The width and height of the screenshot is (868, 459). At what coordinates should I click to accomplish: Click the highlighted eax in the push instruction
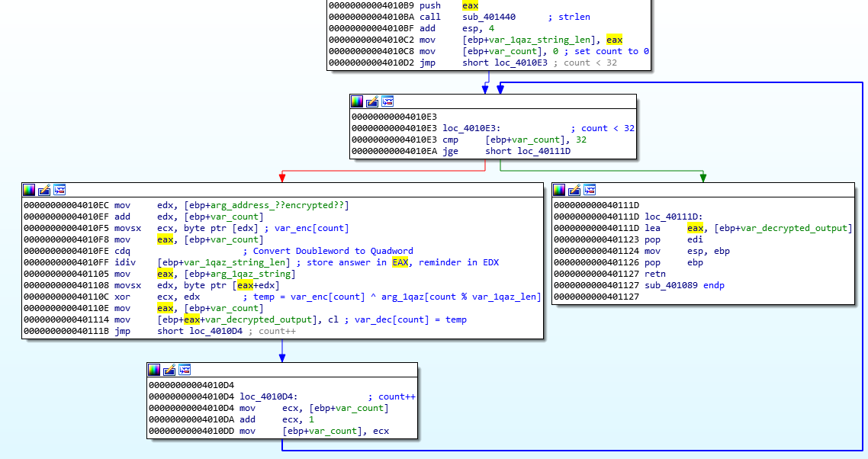(x=471, y=5)
